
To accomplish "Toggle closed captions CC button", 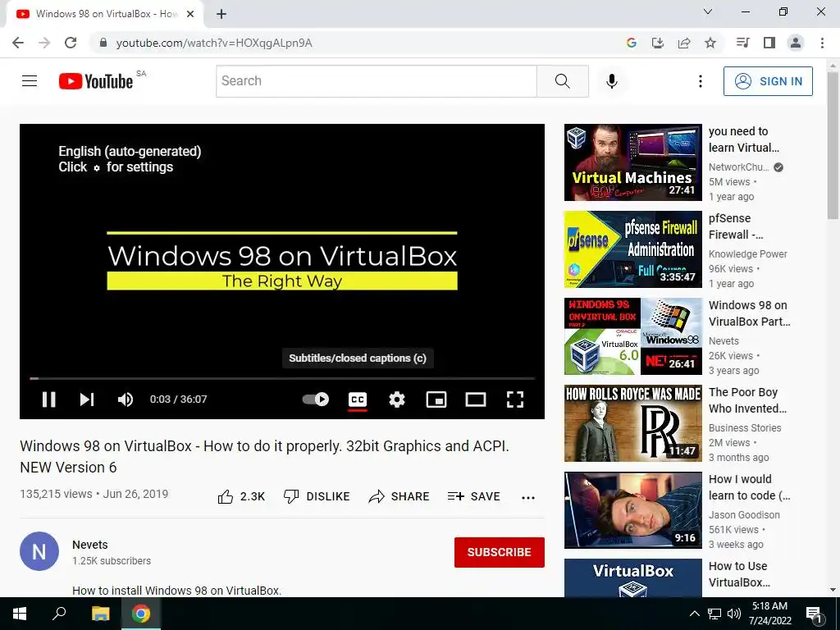I will pyautogui.click(x=358, y=399).
